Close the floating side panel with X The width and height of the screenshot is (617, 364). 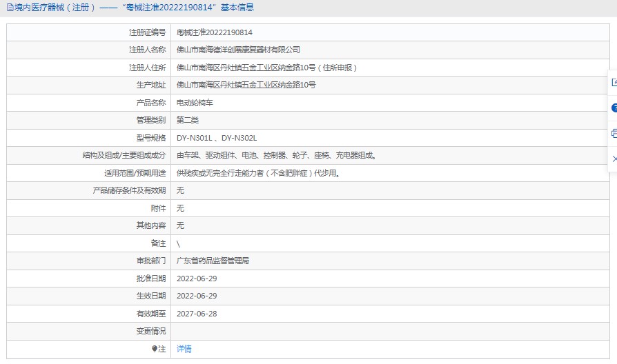coord(614,159)
